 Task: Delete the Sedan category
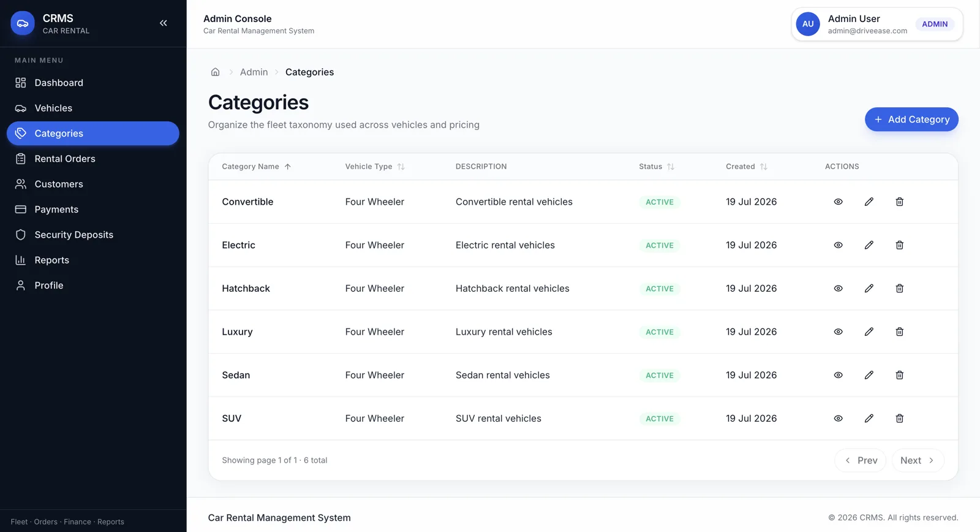[x=899, y=375]
